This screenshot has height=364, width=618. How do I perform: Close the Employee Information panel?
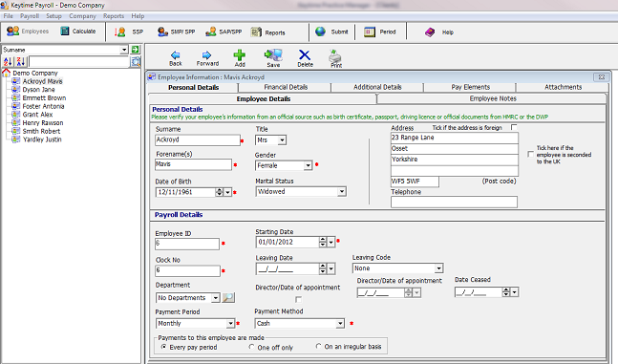coord(602,76)
